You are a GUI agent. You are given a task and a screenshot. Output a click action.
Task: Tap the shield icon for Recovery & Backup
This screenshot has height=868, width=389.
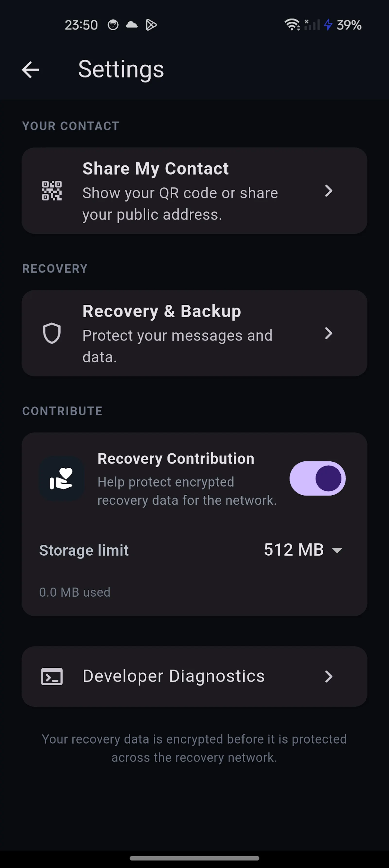[52, 333]
